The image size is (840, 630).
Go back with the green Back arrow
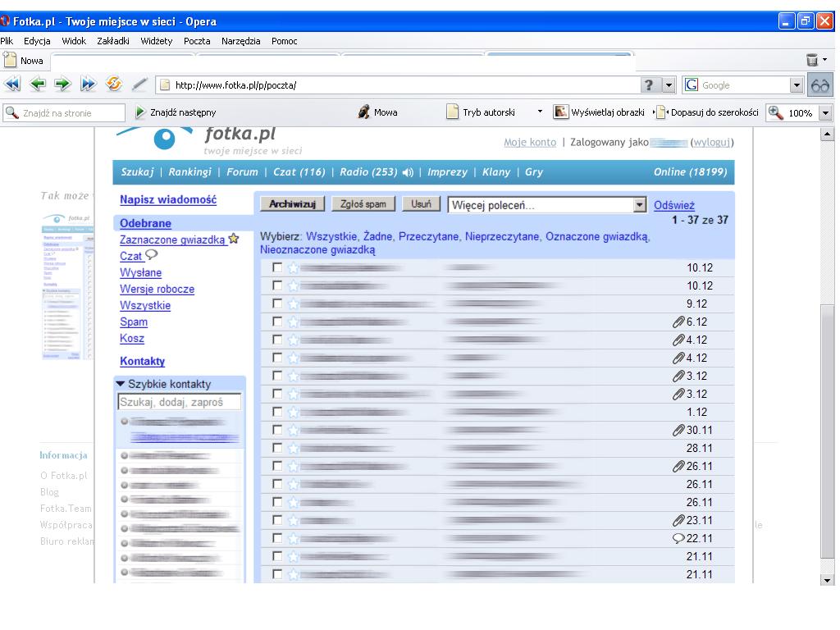[38, 84]
